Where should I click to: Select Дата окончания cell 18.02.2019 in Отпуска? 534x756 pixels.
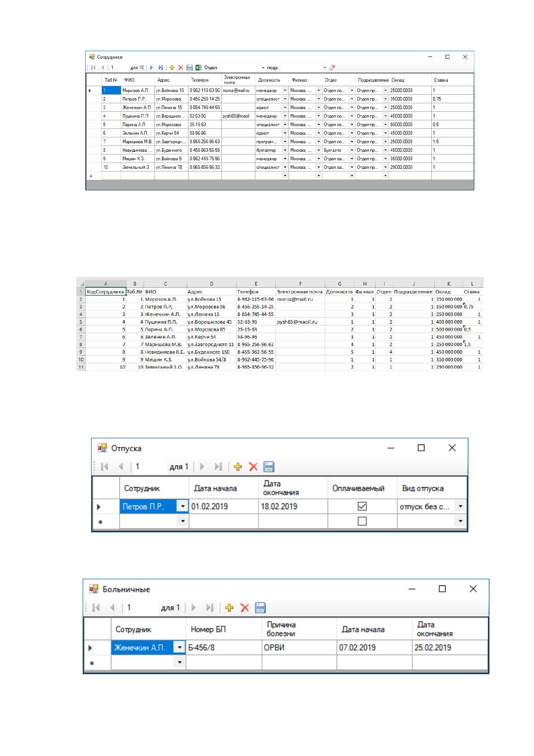tap(293, 506)
